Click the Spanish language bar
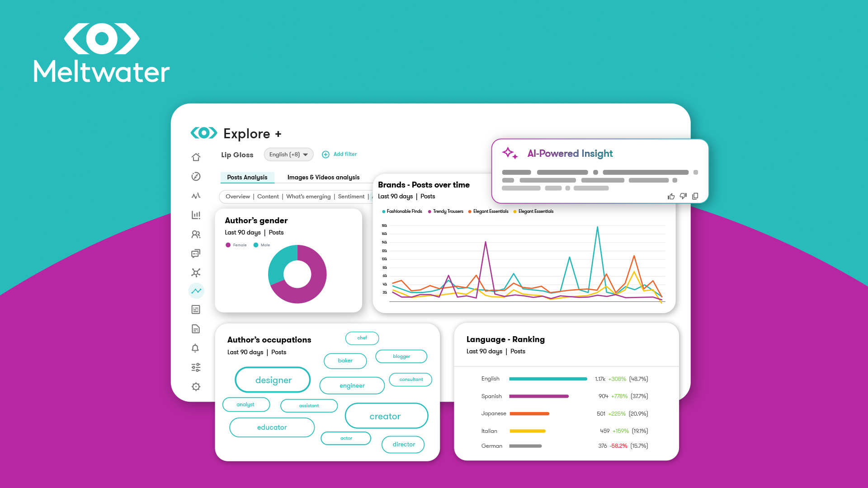The width and height of the screenshot is (868, 488). (539, 396)
